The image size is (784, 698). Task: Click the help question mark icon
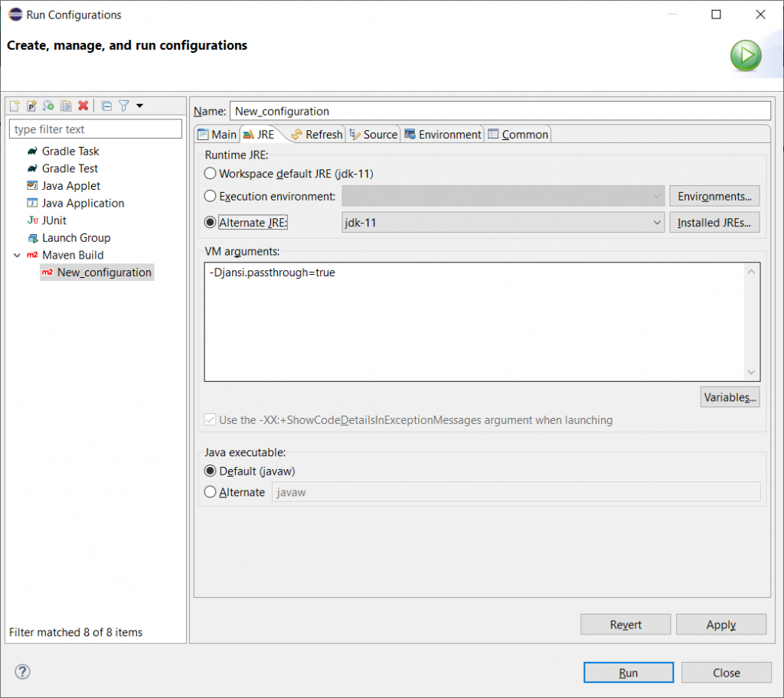[22, 671]
